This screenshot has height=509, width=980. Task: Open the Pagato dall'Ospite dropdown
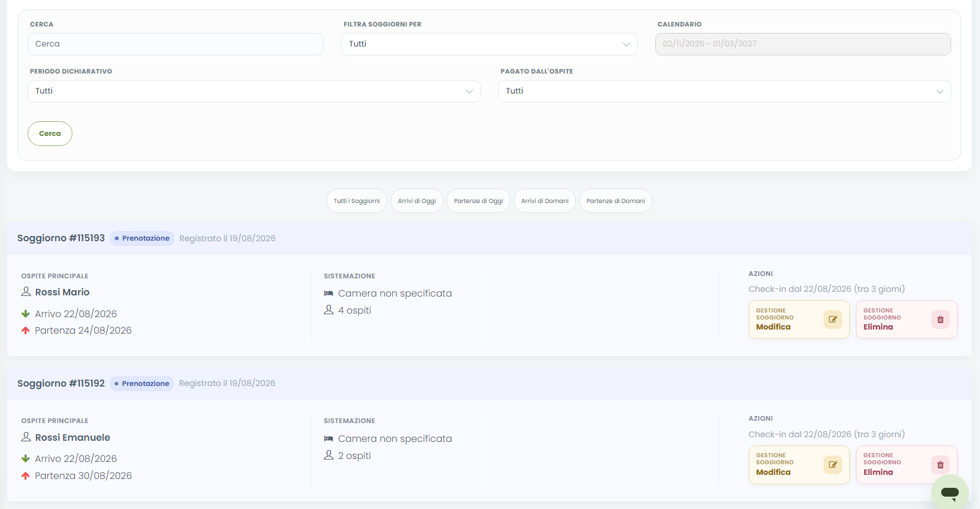725,91
